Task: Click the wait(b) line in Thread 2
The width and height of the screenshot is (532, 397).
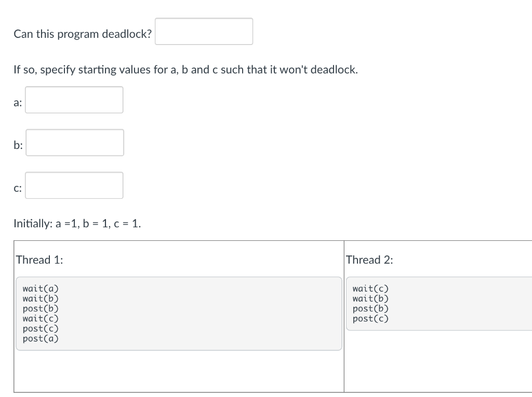Action: pos(370,298)
